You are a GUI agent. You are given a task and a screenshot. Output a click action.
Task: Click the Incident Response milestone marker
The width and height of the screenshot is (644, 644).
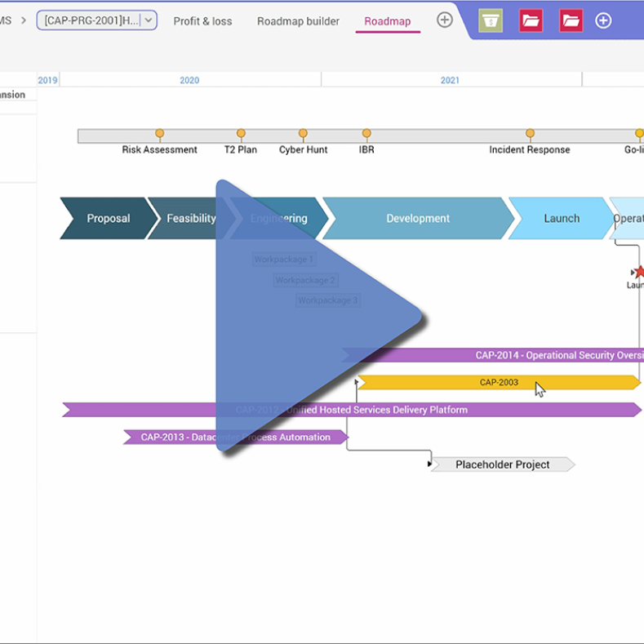[x=530, y=134]
